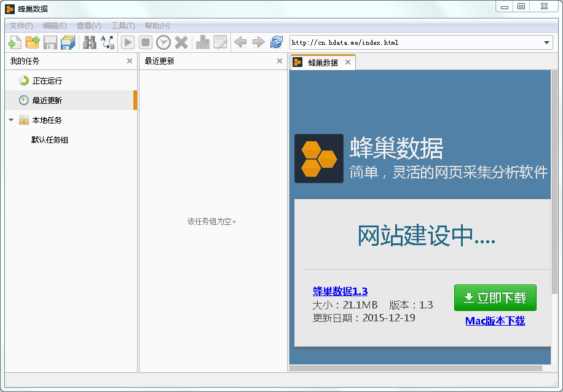Click the save floppy disk icon

pos(50,42)
